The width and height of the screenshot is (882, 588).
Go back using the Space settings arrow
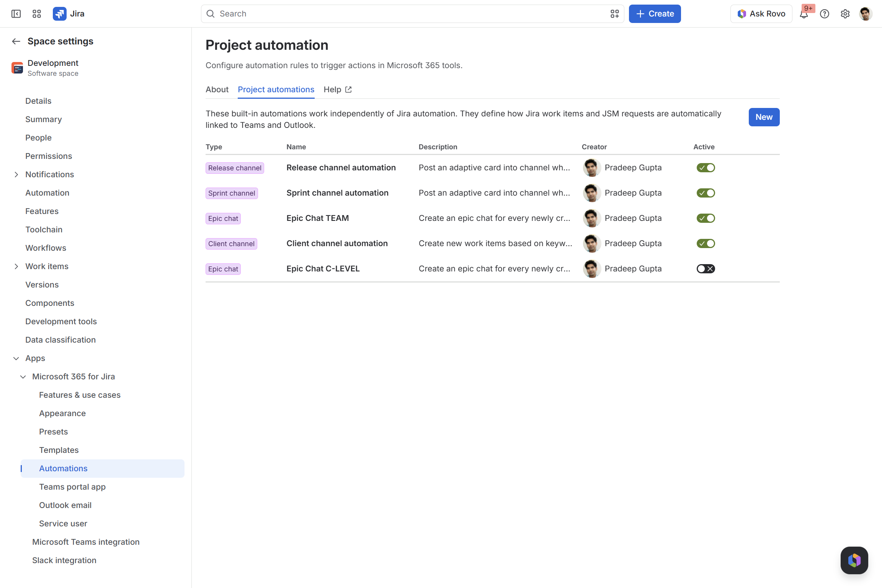click(x=16, y=41)
